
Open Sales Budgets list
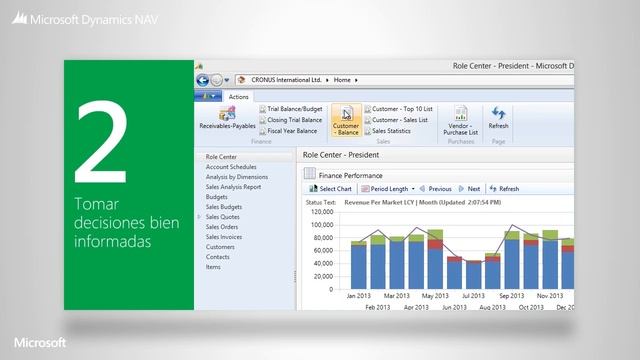coord(224,207)
